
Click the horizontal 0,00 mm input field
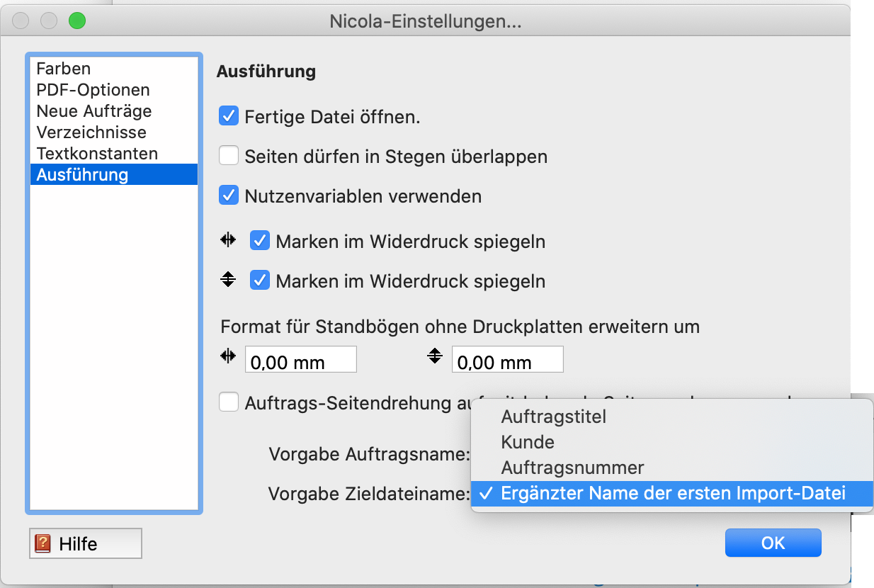point(301,360)
